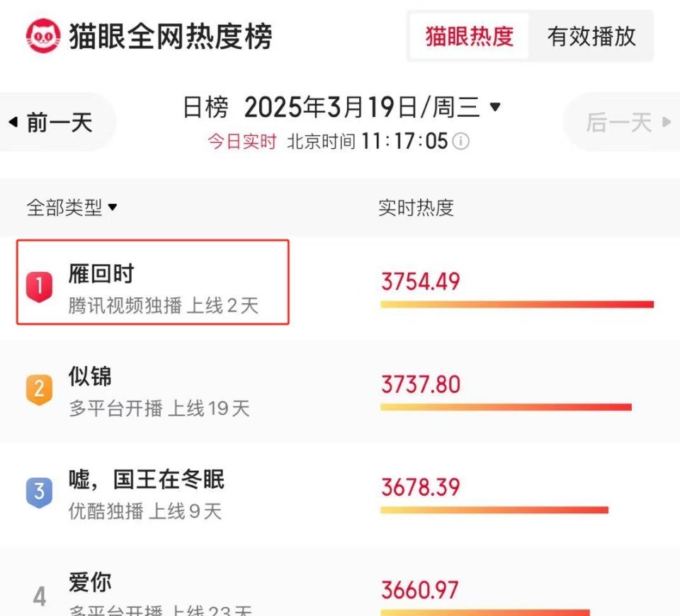Switch to 有效播放 mode
The width and height of the screenshot is (680, 616).
591,36
